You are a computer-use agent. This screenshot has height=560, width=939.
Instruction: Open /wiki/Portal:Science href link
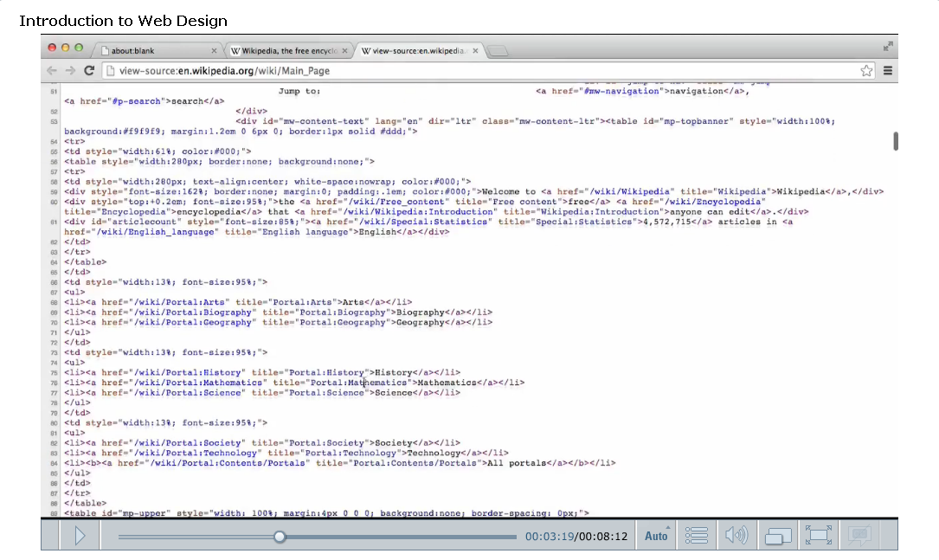(188, 393)
